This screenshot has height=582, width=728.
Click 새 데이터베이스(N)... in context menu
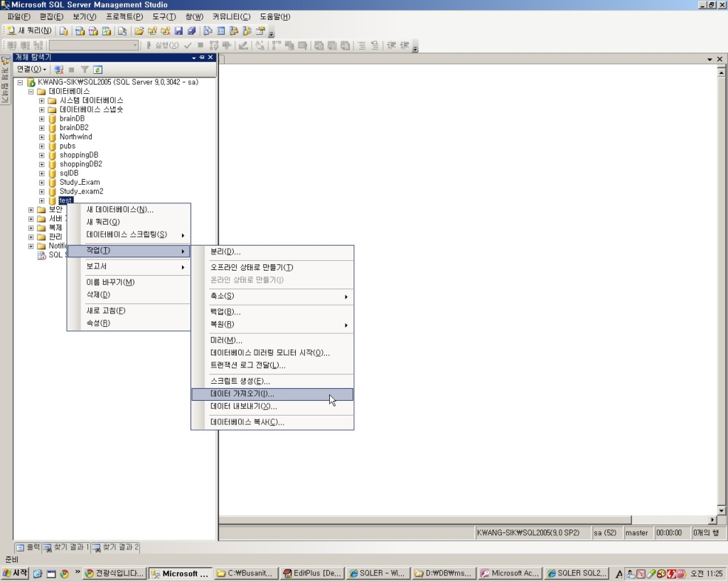(x=129, y=210)
